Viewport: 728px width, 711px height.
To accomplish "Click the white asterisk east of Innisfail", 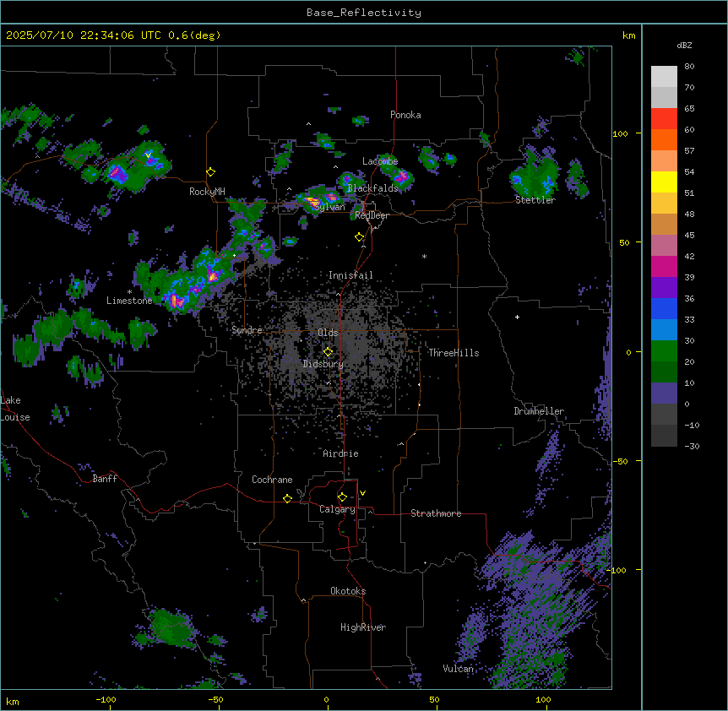I will pos(424,256).
